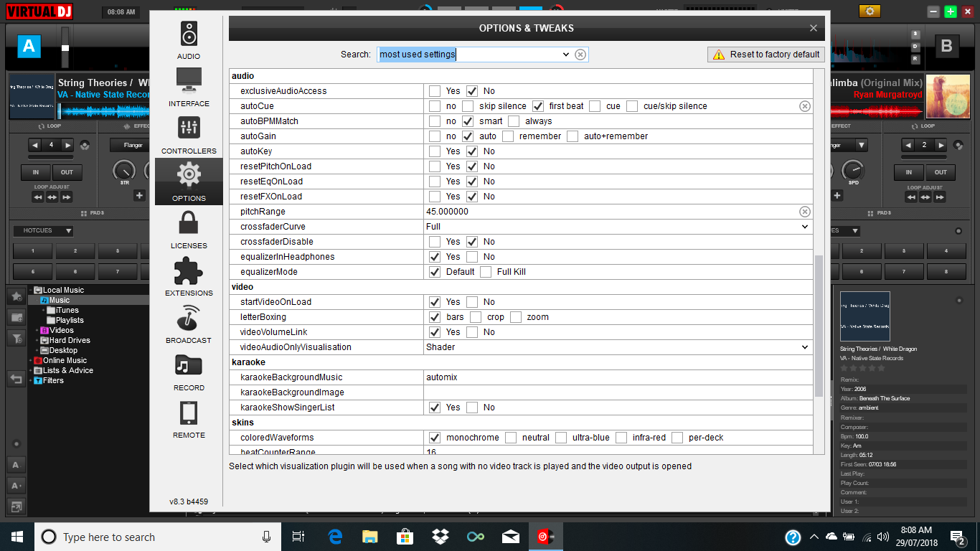The image size is (980, 551).
Task: Open the favorites star icon in browser sidebar
Action: tap(17, 296)
